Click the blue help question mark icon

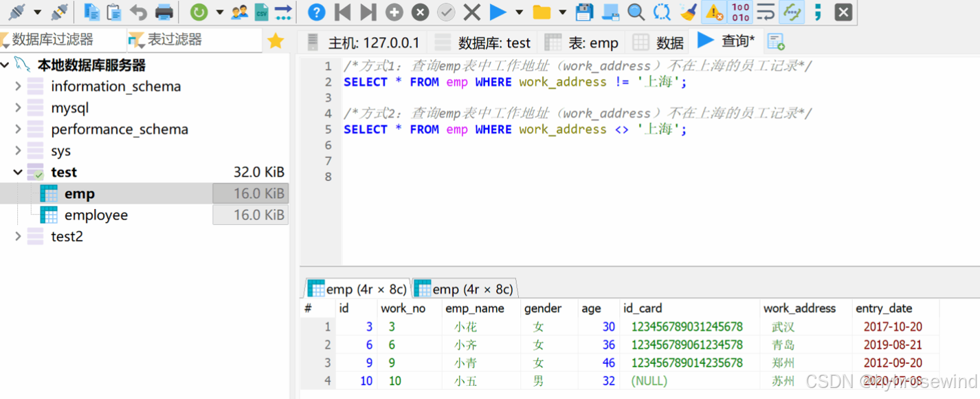pyautogui.click(x=316, y=12)
